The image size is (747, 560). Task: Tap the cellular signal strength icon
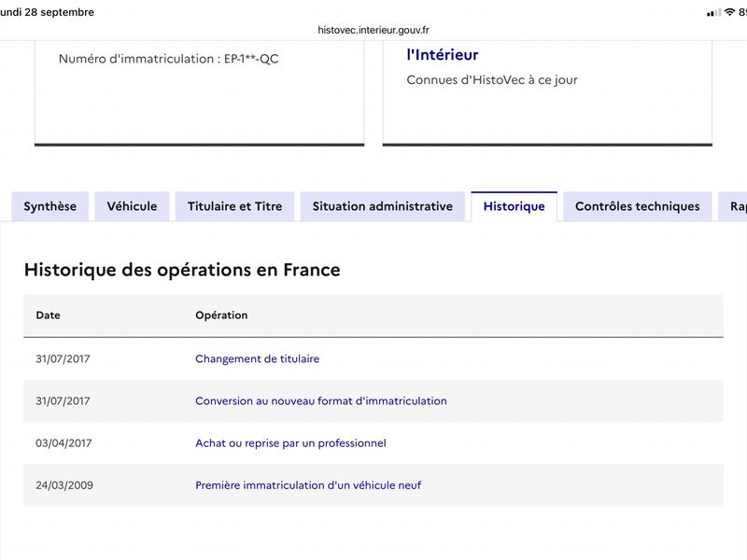713,12
